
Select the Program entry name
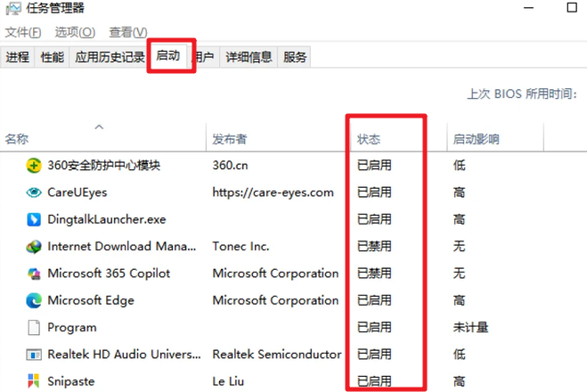(72, 328)
